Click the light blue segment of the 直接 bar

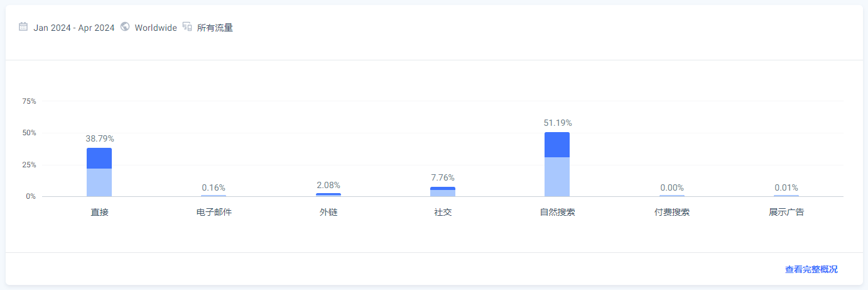pyautogui.click(x=99, y=182)
